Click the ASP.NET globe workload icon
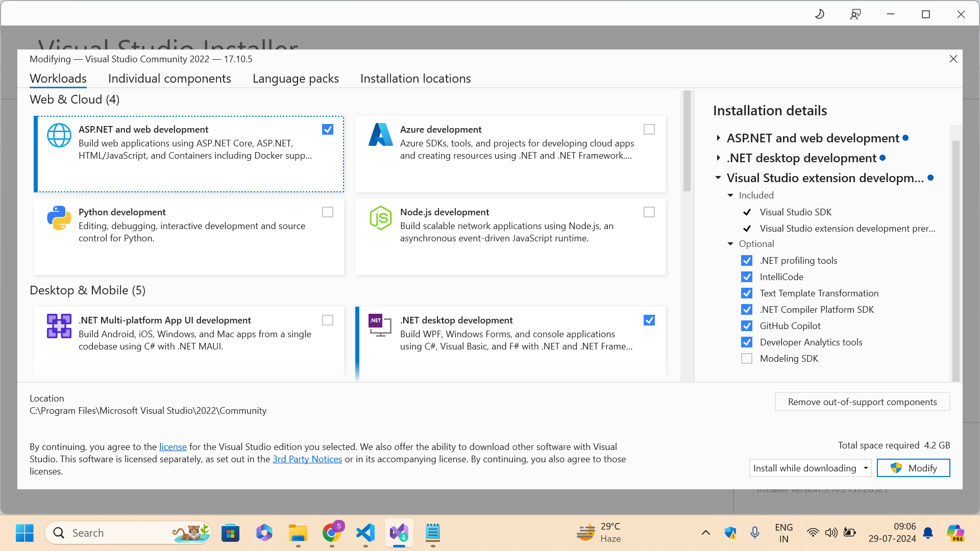Image resolution: width=980 pixels, height=551 pixels. pyautogui.click(x=59, y=135)
